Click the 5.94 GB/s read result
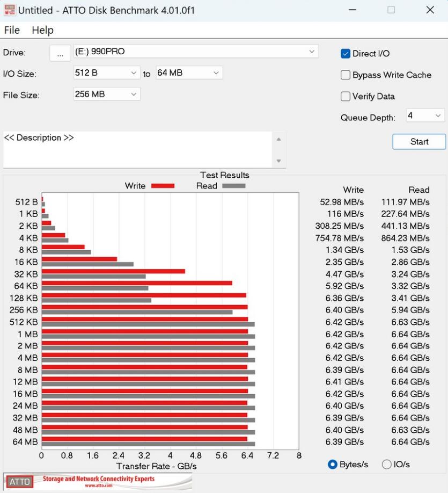Image resolution: width=448 pixels, height=493 pixels. pyautogui.click(x=410, y=310)
